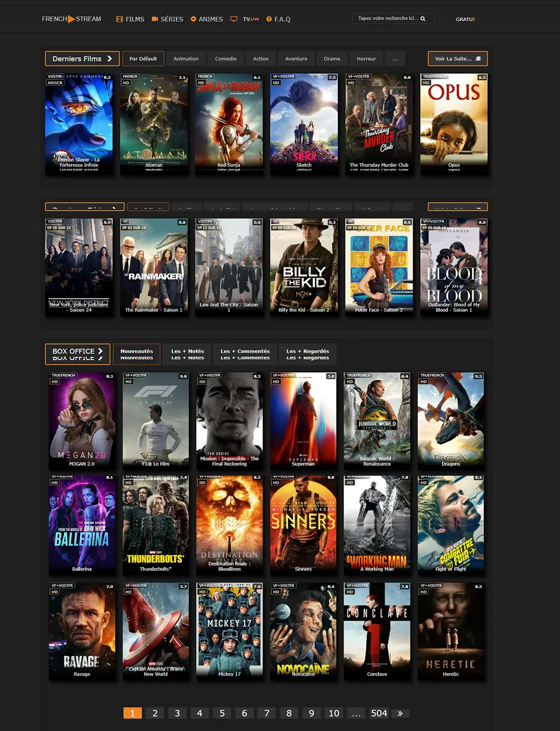Go to pagination page 5
The image size is (560, 731).
point(222,713)
